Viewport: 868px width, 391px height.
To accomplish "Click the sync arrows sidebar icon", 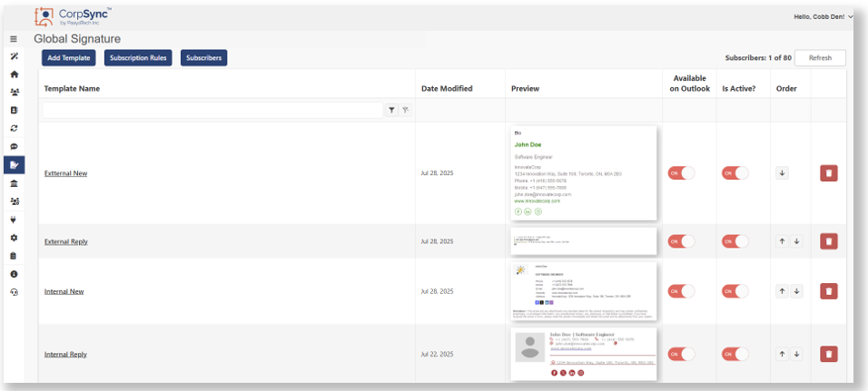I will tap(14, 128).
